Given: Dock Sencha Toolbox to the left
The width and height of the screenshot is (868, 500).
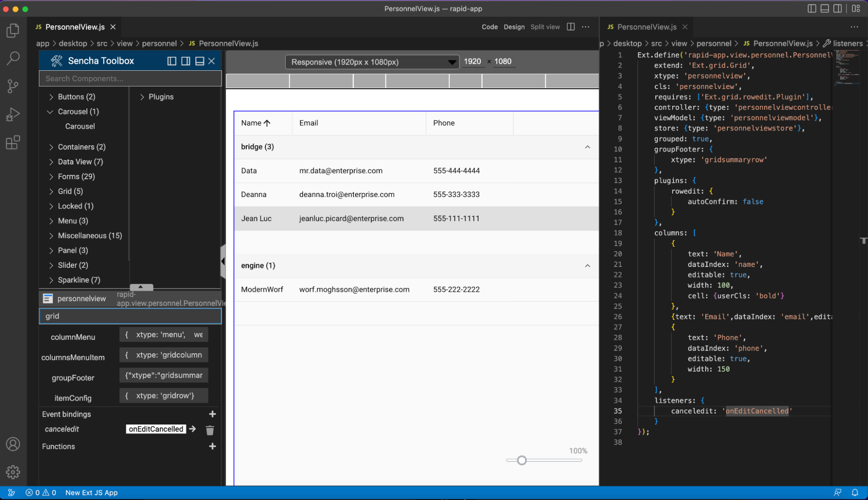Looking at the screenshot, I should pyautogui.click(x=172, y=61).
